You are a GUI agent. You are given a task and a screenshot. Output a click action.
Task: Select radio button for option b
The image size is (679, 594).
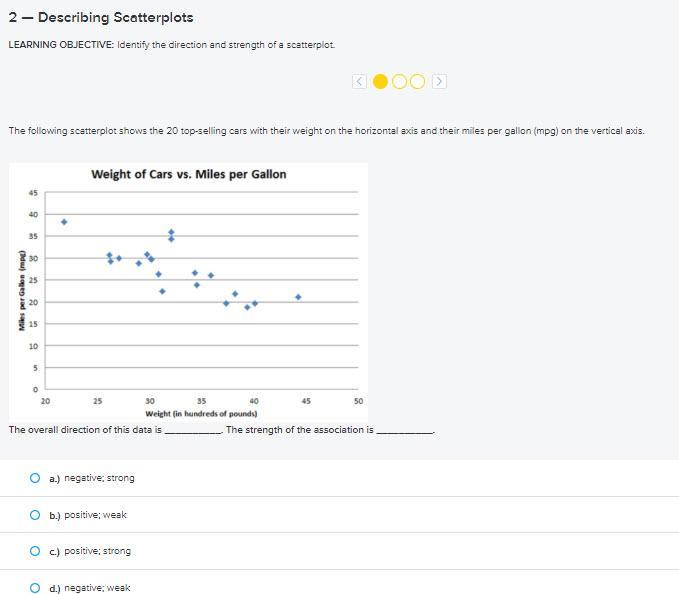coord(36,515)
